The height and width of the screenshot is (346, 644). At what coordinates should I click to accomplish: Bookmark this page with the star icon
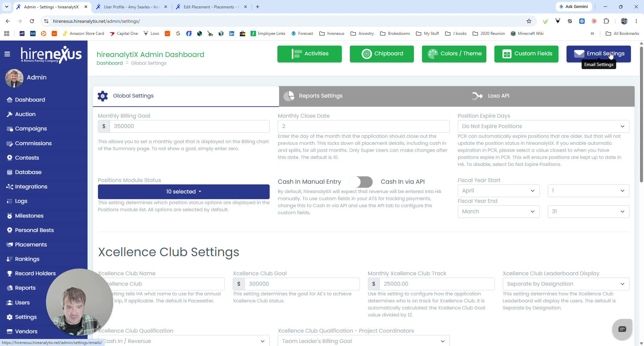coord(529,21)
